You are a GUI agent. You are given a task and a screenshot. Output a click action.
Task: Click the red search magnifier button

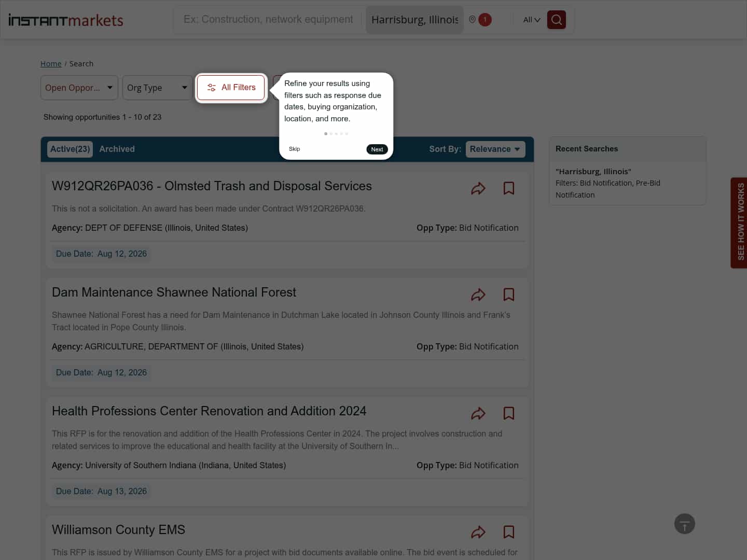pos(557,20)
